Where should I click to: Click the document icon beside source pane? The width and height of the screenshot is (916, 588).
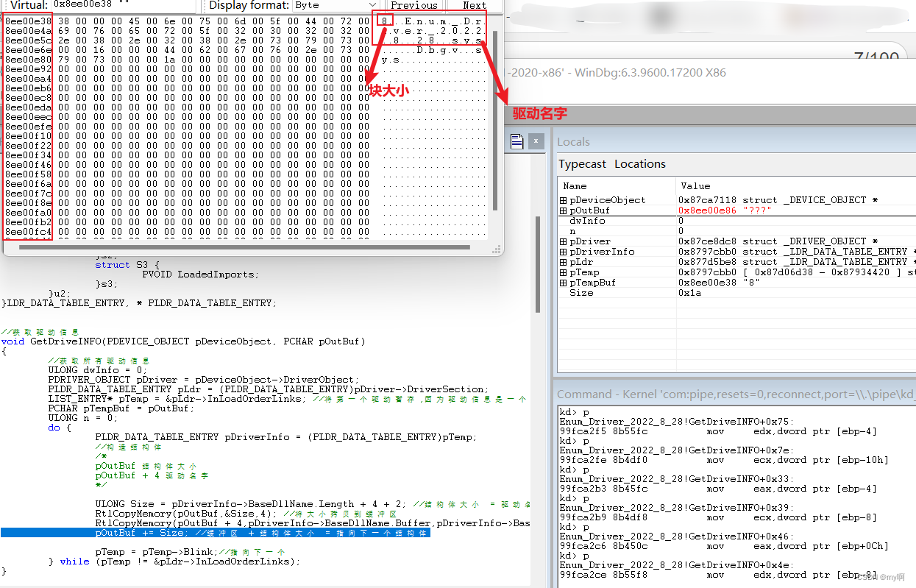click(516, 141)
